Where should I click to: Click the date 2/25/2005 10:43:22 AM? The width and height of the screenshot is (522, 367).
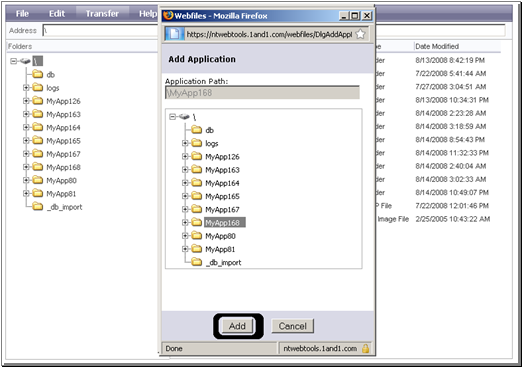point(452,219)
